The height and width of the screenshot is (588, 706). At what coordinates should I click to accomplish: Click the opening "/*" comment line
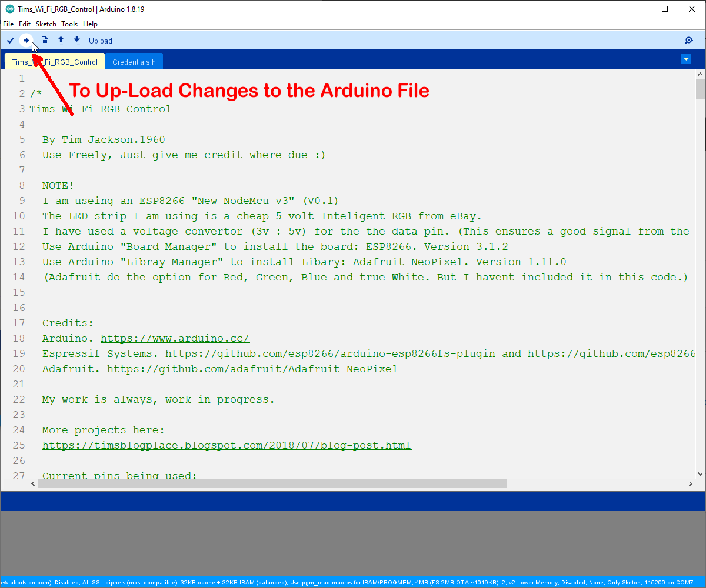pyautogui.click(x=35, y=94)
